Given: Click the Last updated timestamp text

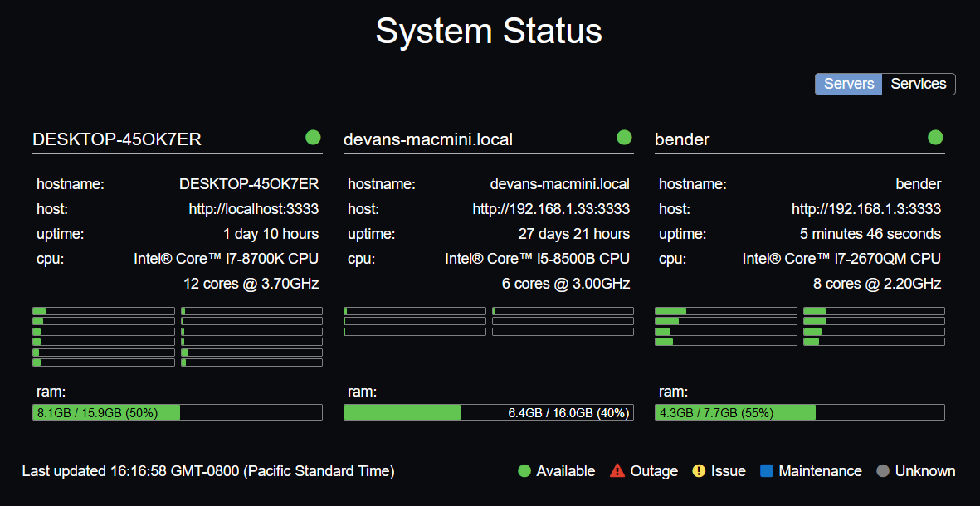Looking at the screenshot, I should 208,471.
